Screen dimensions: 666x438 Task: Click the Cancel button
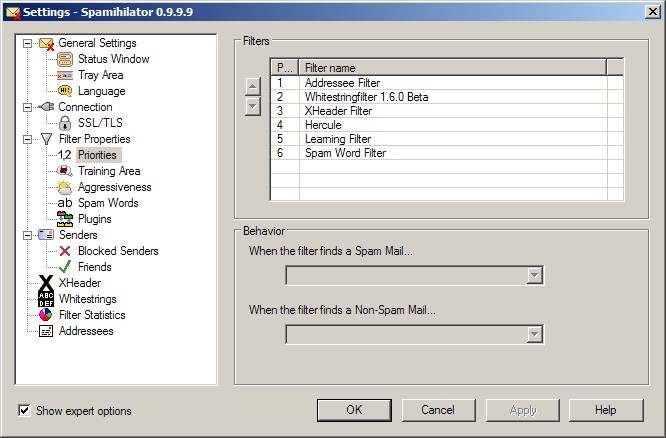pos(438,410)
